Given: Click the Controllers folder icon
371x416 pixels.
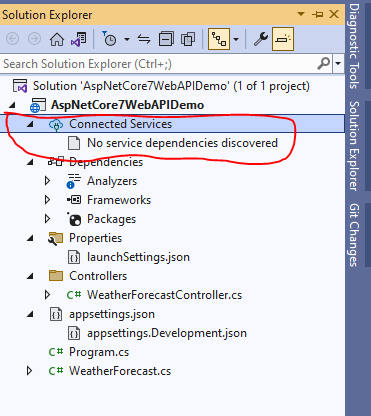Looking at the screenshot, I should 56,276.
